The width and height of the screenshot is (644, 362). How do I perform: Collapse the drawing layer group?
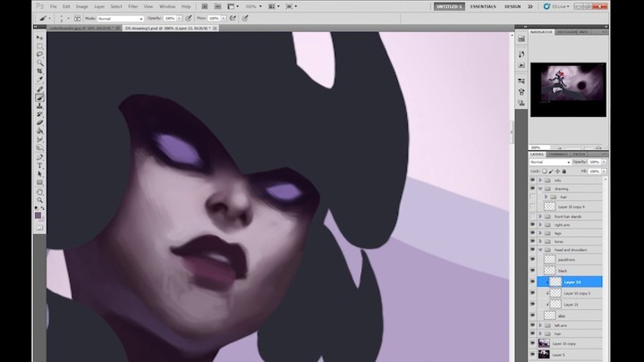540,189
